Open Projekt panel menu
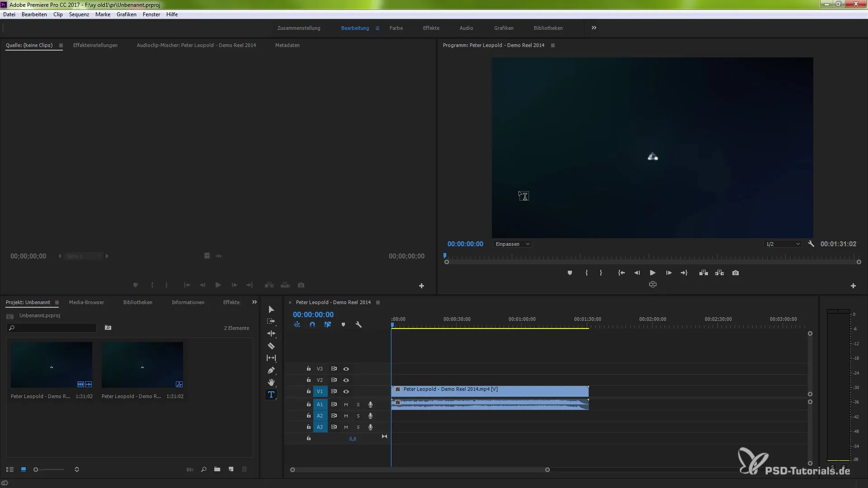868x488 pixels. pos(57,302)
